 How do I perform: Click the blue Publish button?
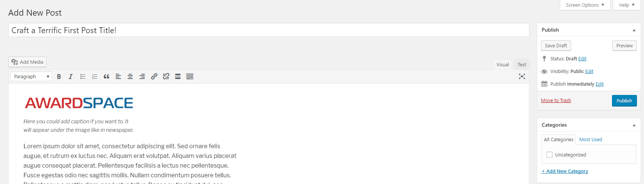[624, 101]
